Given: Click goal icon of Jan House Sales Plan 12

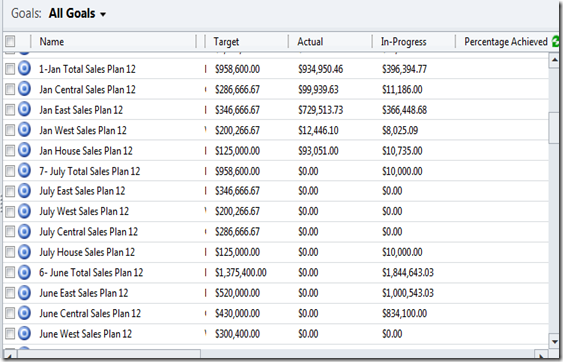Looking at the screenshot, I should [24, 150].
